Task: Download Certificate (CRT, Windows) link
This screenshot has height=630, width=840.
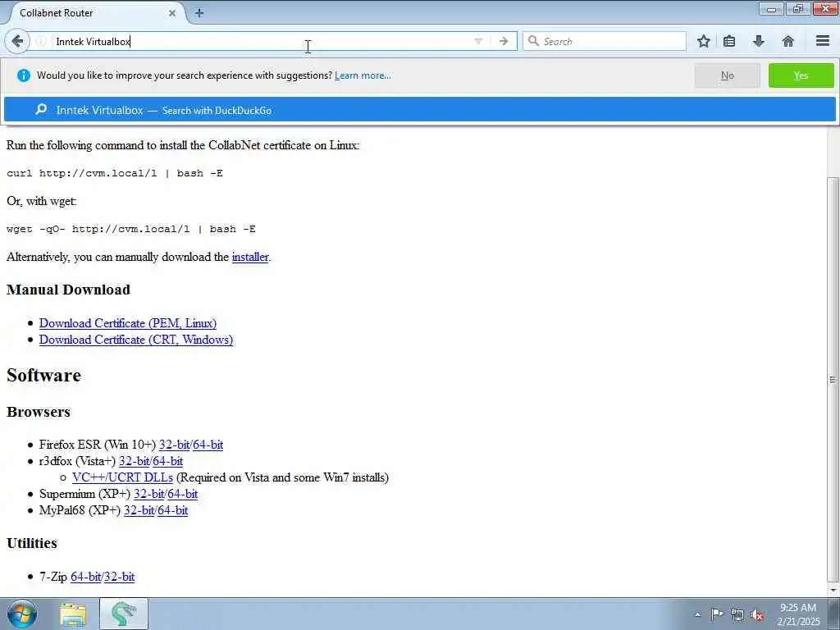Action: [136, 340]
